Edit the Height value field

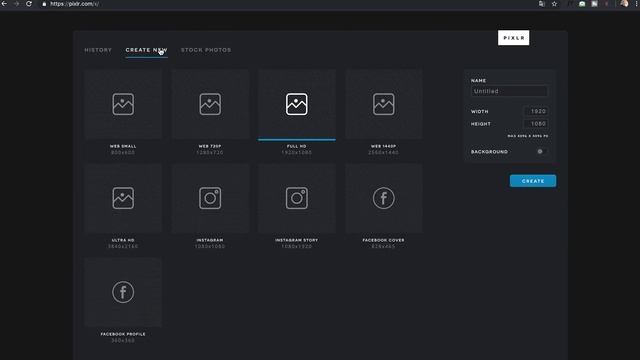(536, 124)
